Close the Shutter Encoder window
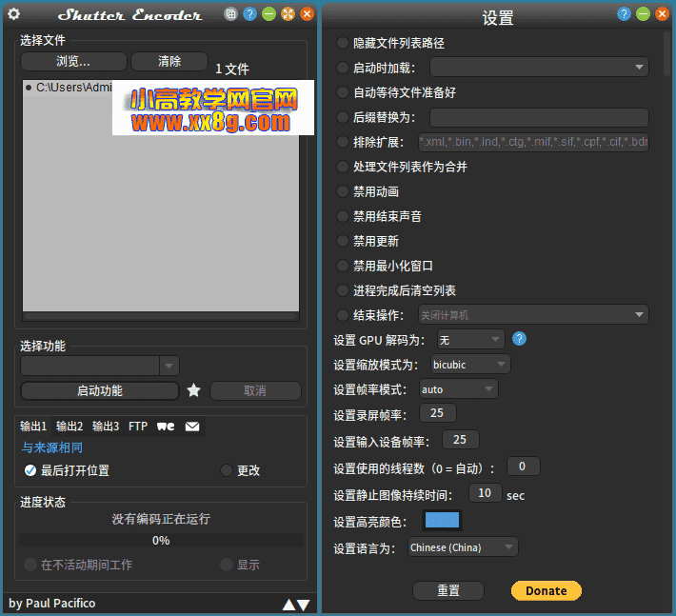Viewport: 676px width, 616px height. coord(307,13)
